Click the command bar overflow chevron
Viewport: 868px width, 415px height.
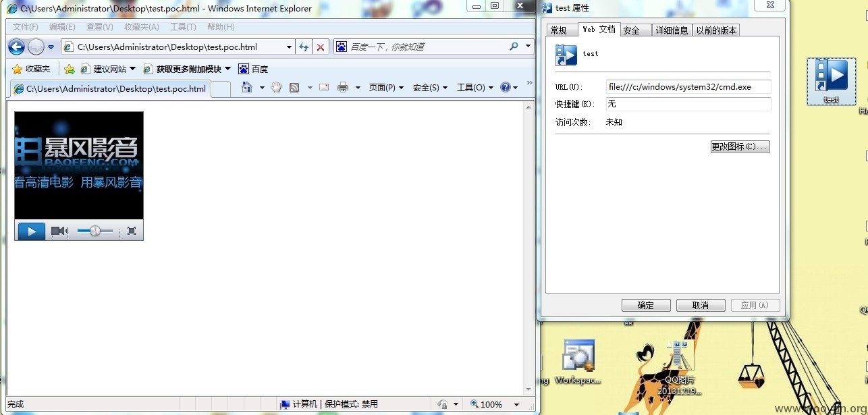point(530,83)
